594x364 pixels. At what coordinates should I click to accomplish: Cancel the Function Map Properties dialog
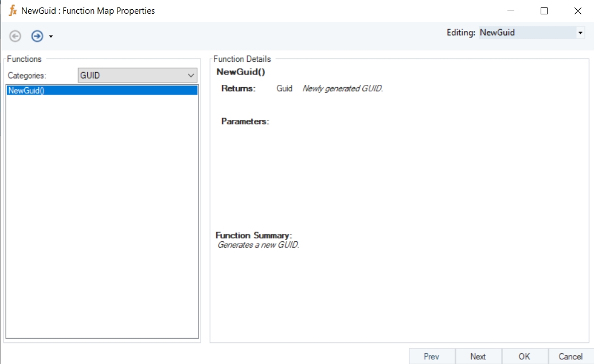570,356
